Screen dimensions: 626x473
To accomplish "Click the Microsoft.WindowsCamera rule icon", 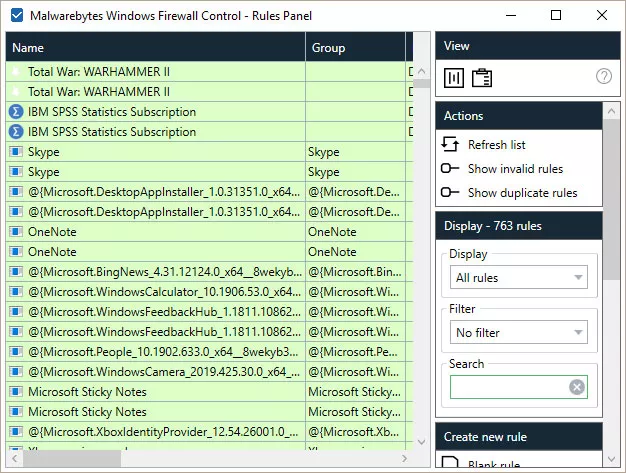I will click(16, 372).
